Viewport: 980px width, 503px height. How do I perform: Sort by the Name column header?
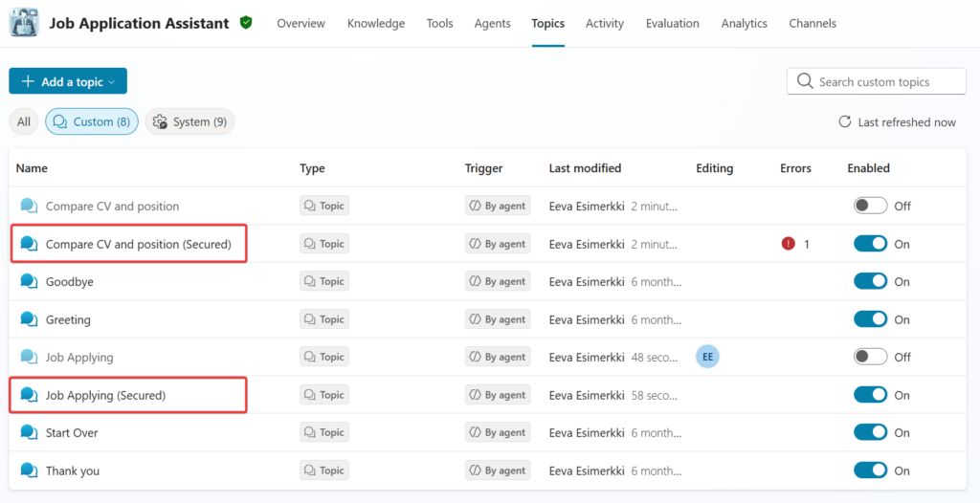(32, 168)
